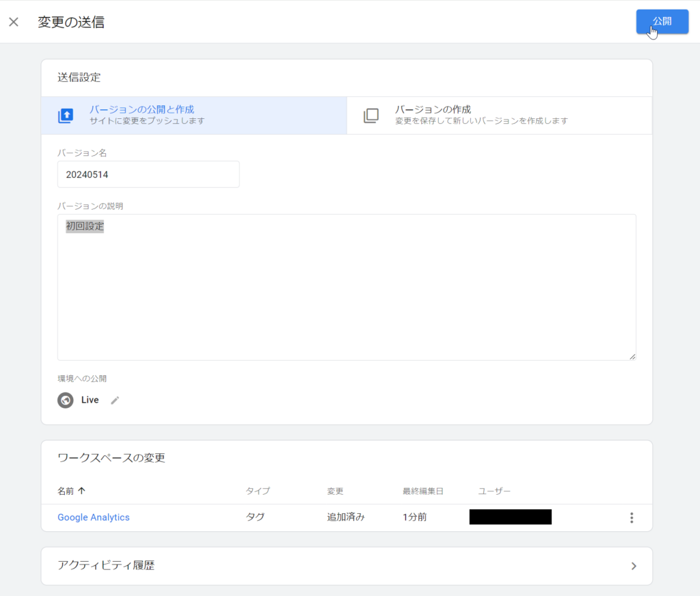The width and height of the screenshot is (700, 596).
Task: Close the 変更の送信 dialog with X
Action: tap(14, 22)
